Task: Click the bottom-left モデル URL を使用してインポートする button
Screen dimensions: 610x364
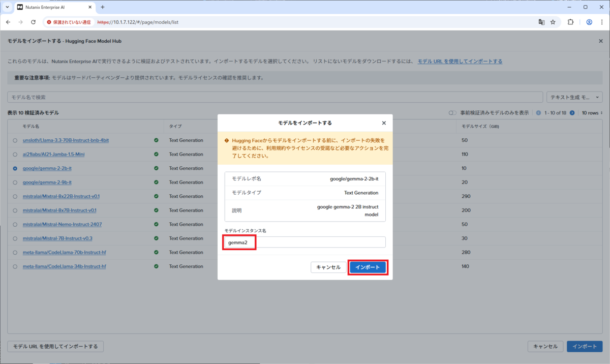Action: click(55, 346)
